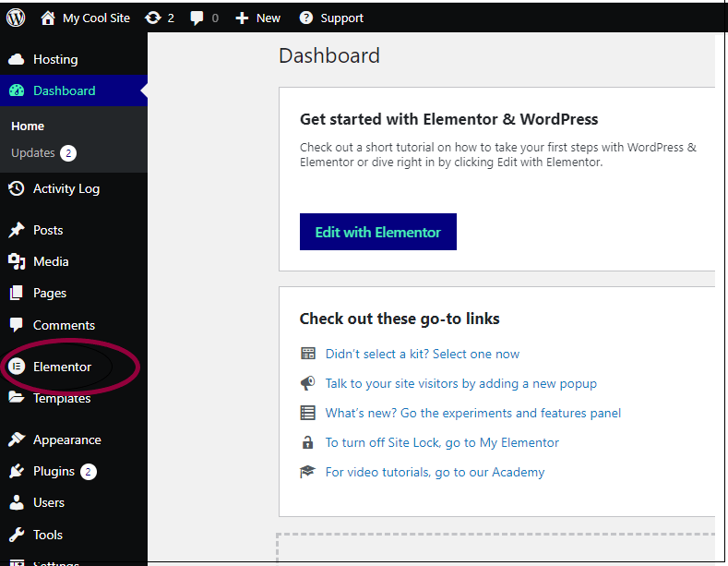Click the Plugins badge showing 2
The width and height of the screenshot is (728, 566).
point(89,472)
